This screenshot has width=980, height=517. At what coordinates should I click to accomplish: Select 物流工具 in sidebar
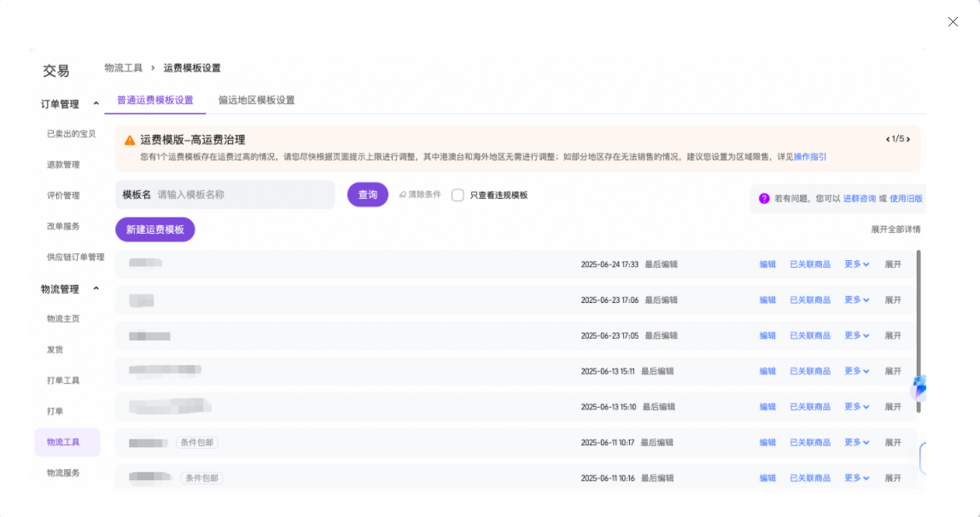point(67,442)
